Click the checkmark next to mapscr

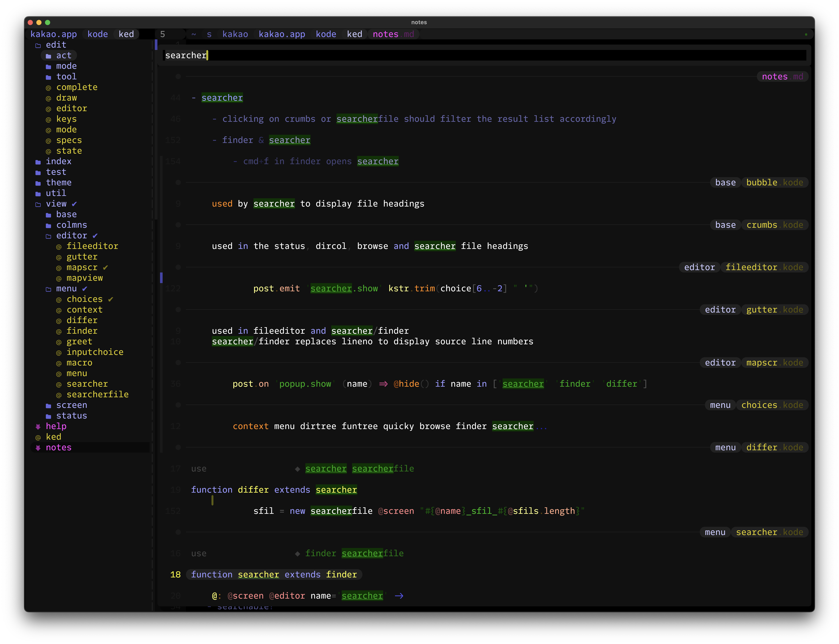[105, 267]
